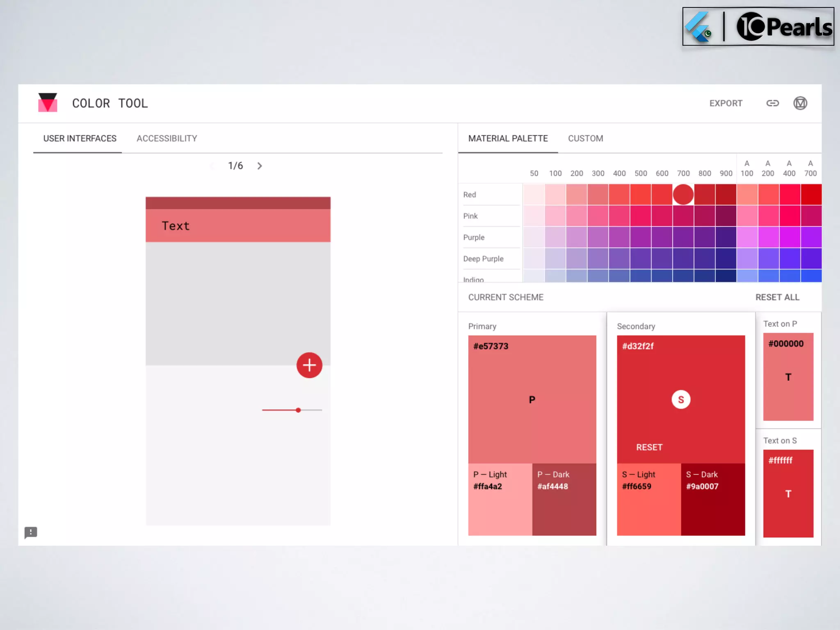Image resolution: width=840 pixels, height=630 pixels.
Task: Open the Material Design logo icon
Action: coord(800,103)
